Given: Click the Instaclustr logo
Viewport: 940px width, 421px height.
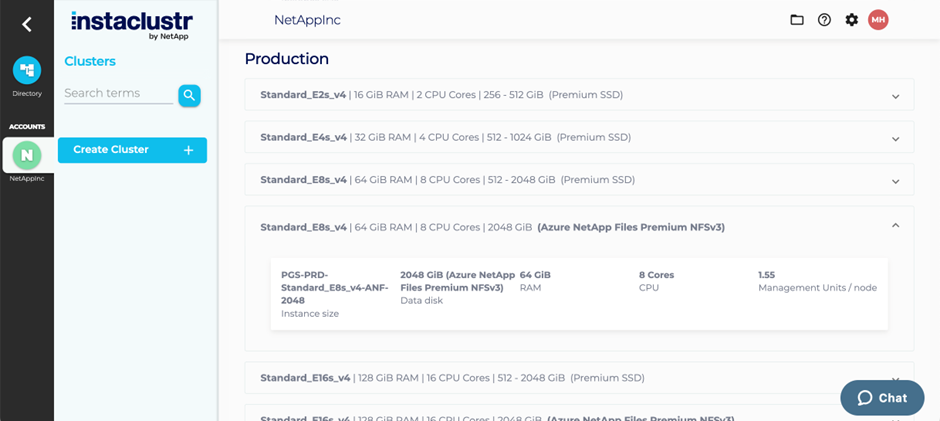Looking at the screenshot, I should click(132, 24).
